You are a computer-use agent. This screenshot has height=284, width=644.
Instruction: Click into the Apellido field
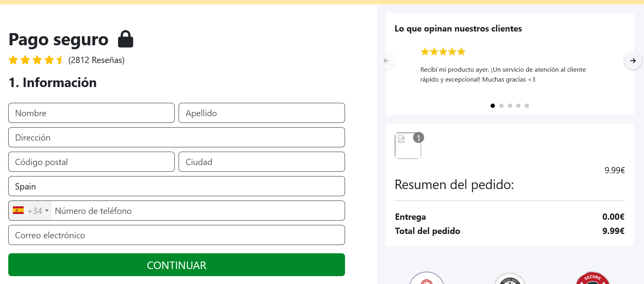click(x=262, y=113)
